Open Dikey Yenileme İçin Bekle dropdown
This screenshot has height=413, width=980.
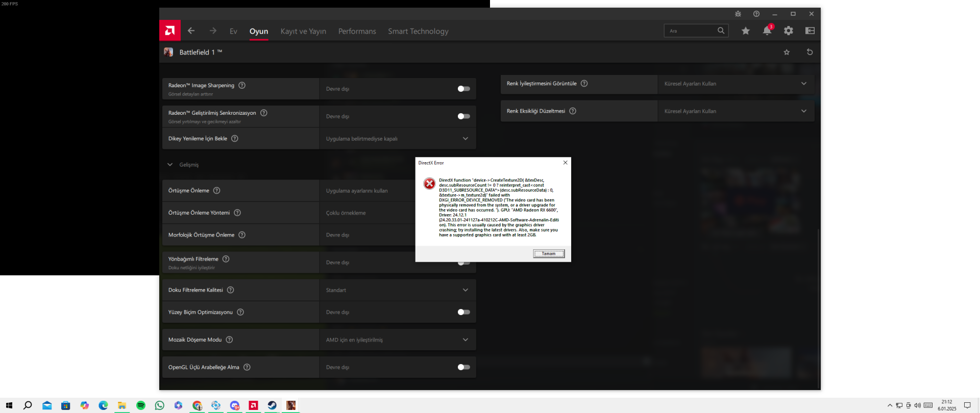click(398, 139)
